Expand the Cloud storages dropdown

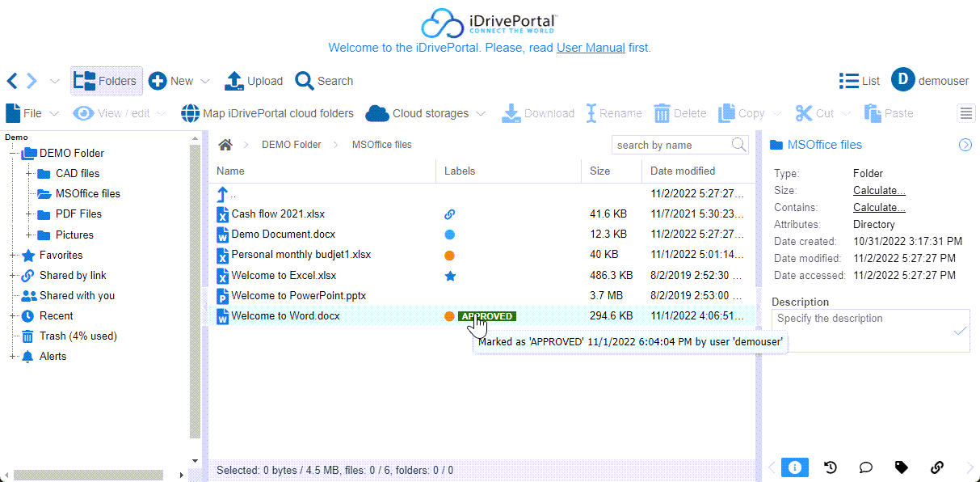481,114
